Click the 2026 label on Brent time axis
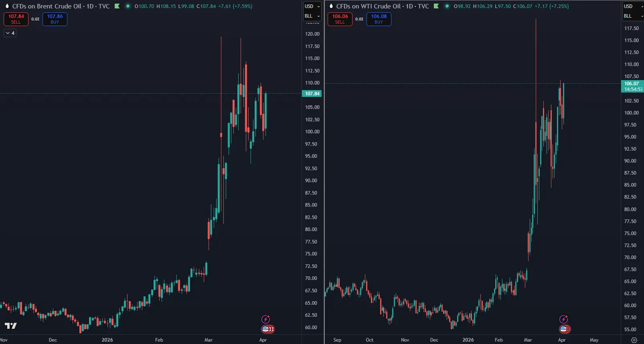The height and width of the screenshot is (344, 644). 107,340
